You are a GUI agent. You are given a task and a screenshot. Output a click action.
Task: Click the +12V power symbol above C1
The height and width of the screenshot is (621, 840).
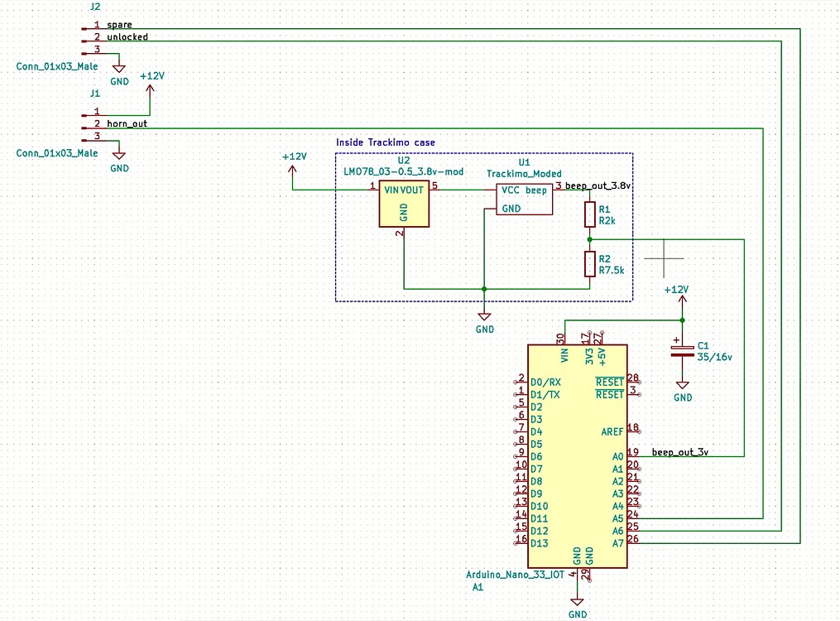pos(681,298)
